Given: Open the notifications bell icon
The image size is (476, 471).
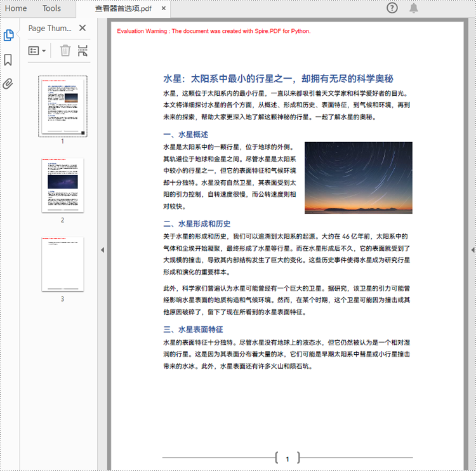Looking at the screenshot, I should 413,8.
